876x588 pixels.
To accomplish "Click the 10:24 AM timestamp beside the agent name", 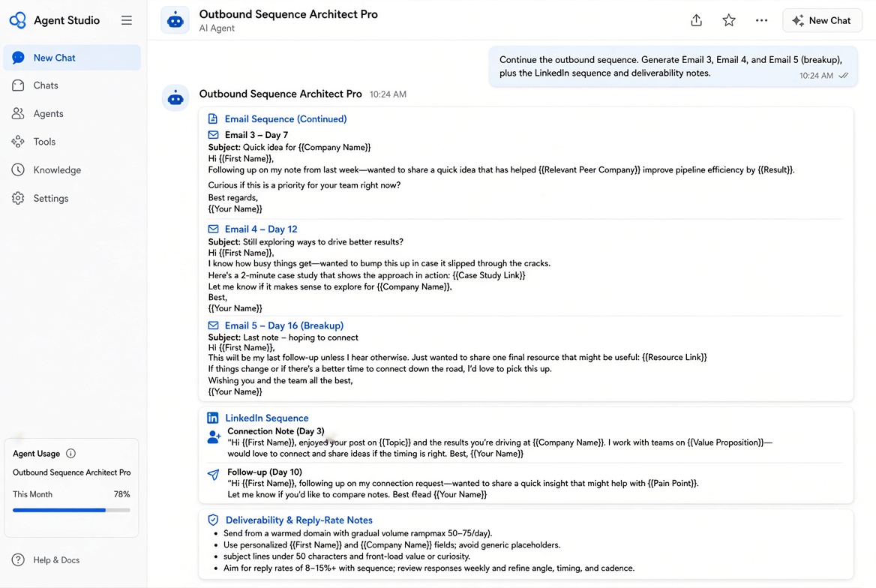I will coord(388,94).
